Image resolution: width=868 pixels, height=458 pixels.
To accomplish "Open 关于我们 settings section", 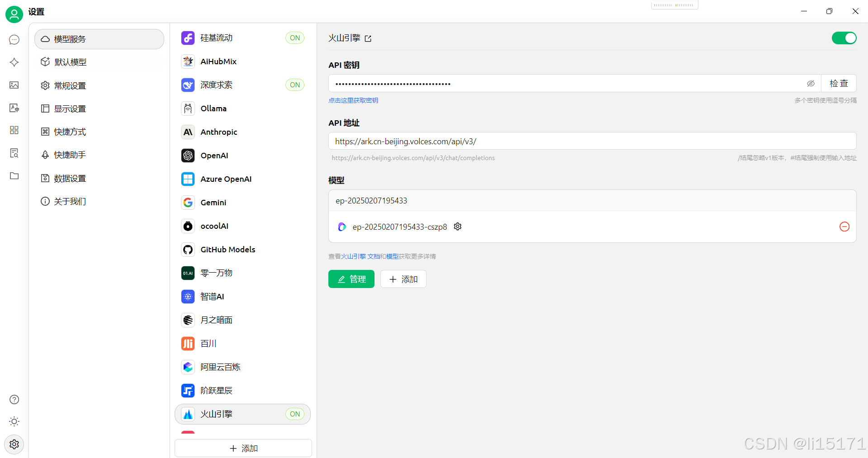I will click(x=99, y=202).
